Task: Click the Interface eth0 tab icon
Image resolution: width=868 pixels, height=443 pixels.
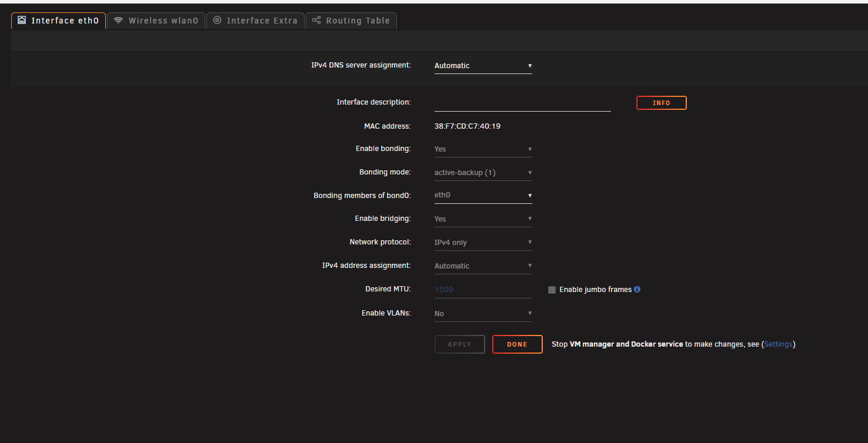Action: (x=22, y=20)
